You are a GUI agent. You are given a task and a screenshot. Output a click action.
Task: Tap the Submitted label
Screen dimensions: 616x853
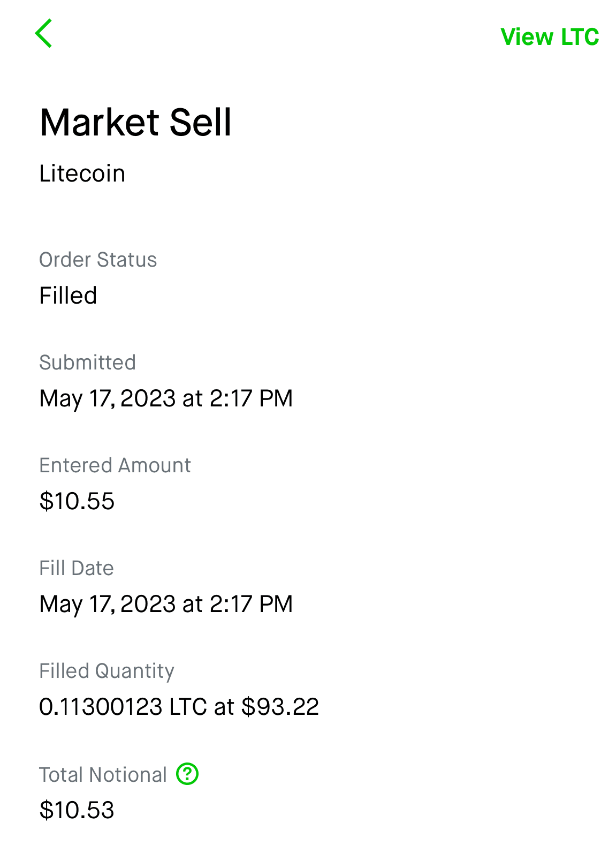(x=88, y=363)
